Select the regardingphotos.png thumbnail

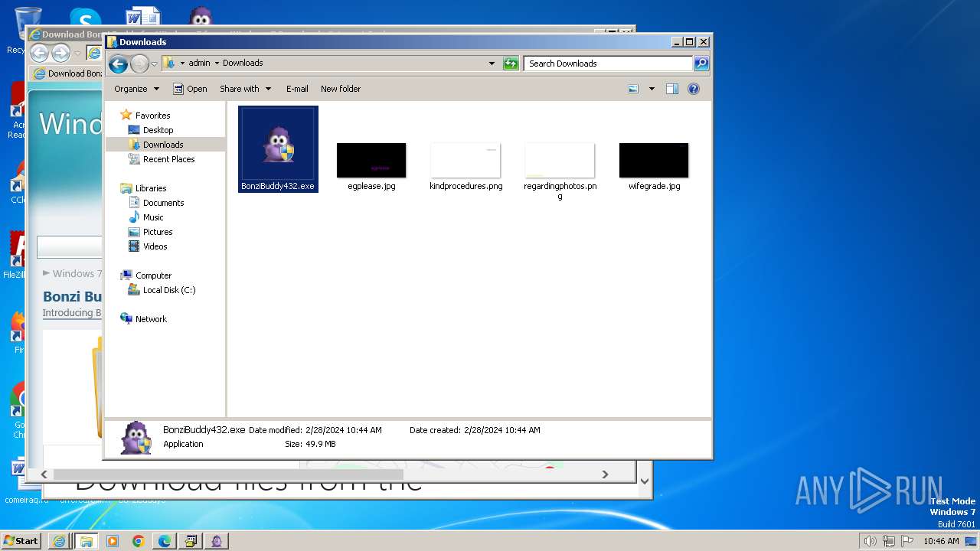(560, 161)
